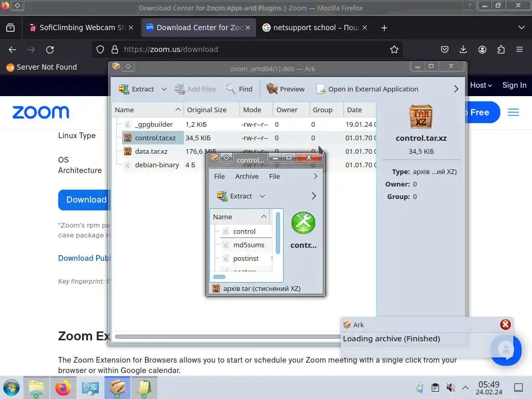Click green tools icon in small Ark info panel
This screenshot has height=399, width=532.
(x=303, y=223)
